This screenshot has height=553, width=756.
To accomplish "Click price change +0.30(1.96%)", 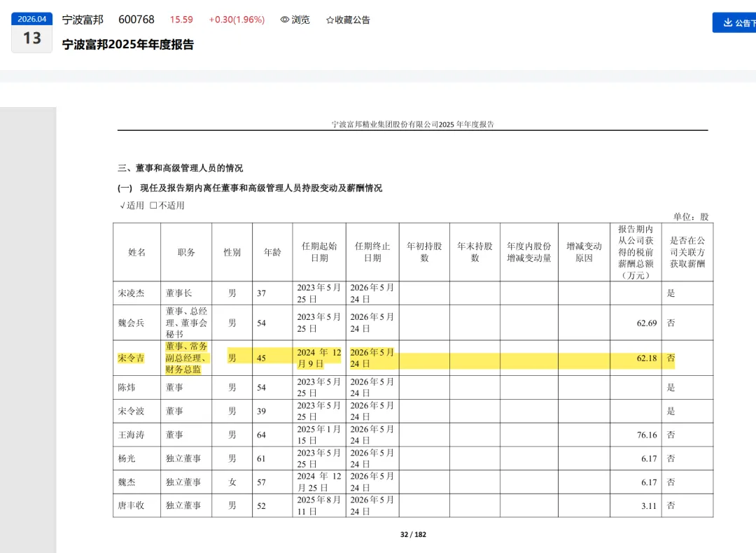I will [237, 20].
